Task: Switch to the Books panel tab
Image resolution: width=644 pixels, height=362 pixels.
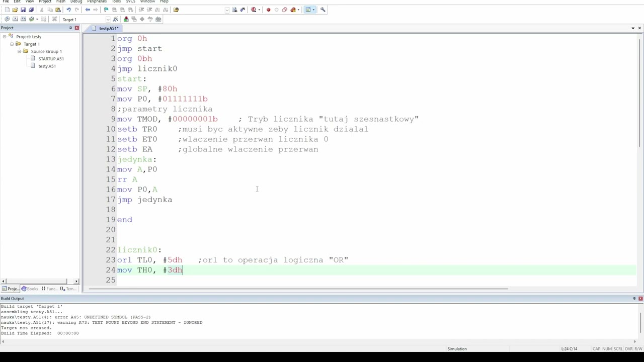Action: [29, 289]
